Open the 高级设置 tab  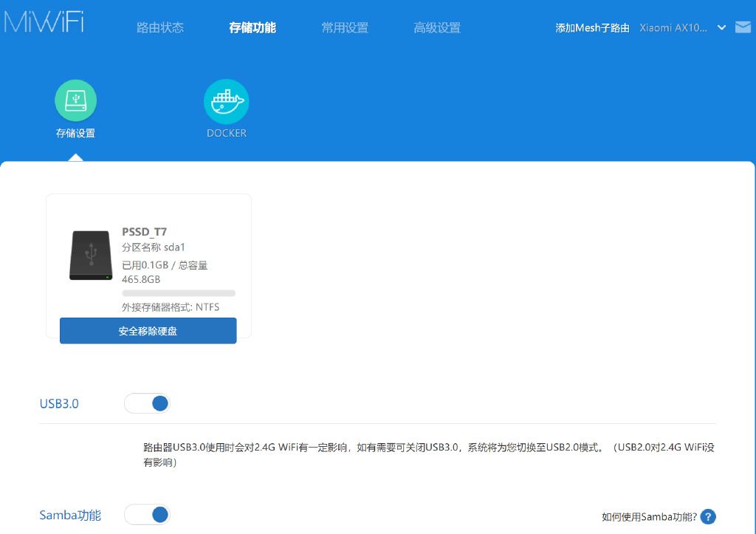coord(437,27)
